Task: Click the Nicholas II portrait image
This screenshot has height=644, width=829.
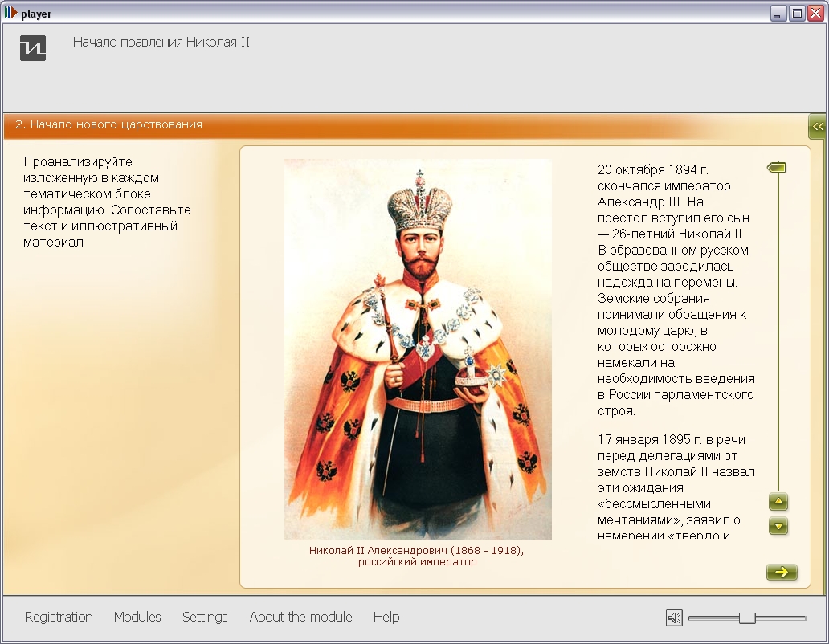Action: click(x=418, y=349)
